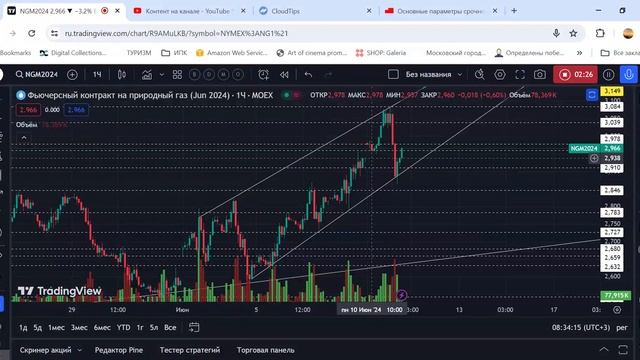The height and width of the screenshot is (360, 640).
Task: Toggle the blue microphone button
Action: click(x=629, y=74)
